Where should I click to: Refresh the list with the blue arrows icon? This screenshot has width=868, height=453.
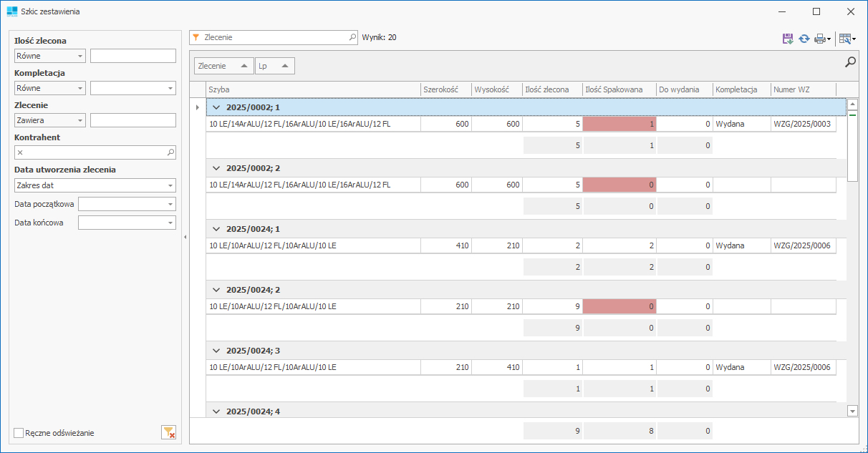[804, 39]
